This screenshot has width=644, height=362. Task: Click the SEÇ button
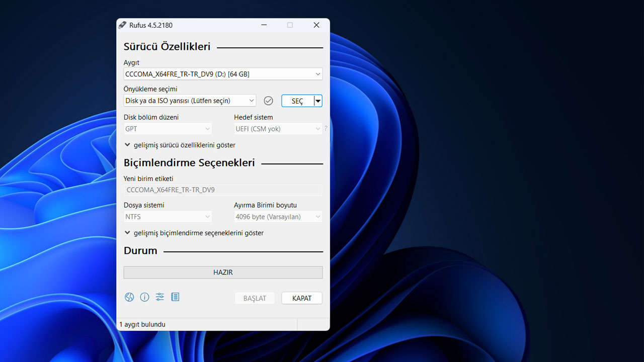297,101
